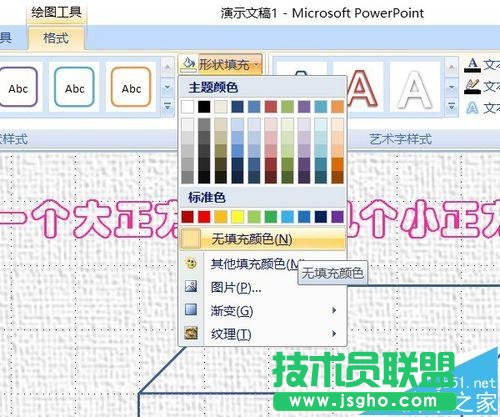Click the picture icon beside 图片(P)
Image resolution: width=500 pixels, height=417 pixels.
point(191,286)
